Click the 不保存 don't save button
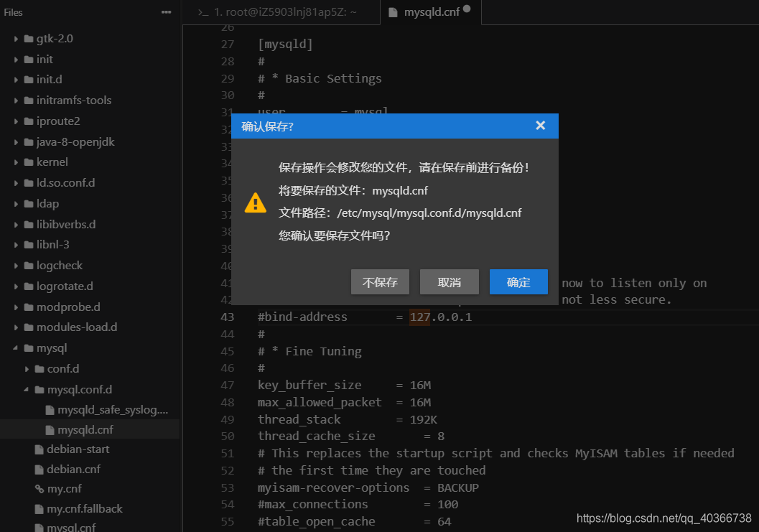Image resolution: width=759 pixels, height=532 pixels. (380, 281)
